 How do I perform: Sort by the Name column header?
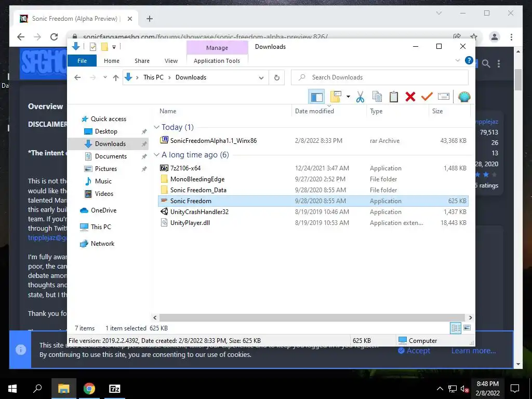[224, 111]
